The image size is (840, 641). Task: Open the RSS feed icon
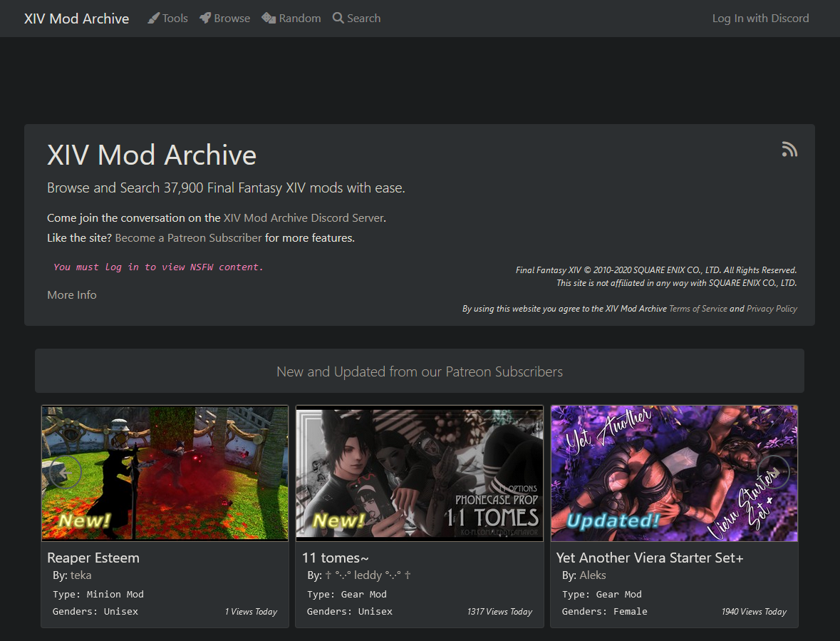click(789, 149)
